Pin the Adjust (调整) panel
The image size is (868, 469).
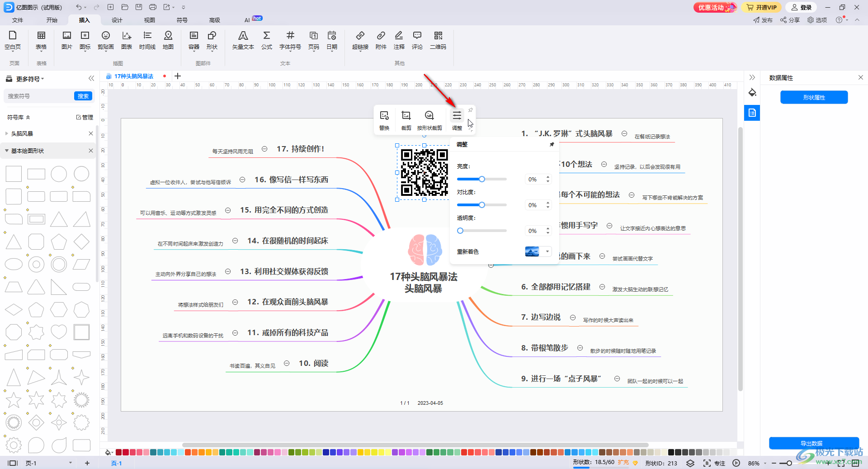pyautogui.click(x=552, y=144)
